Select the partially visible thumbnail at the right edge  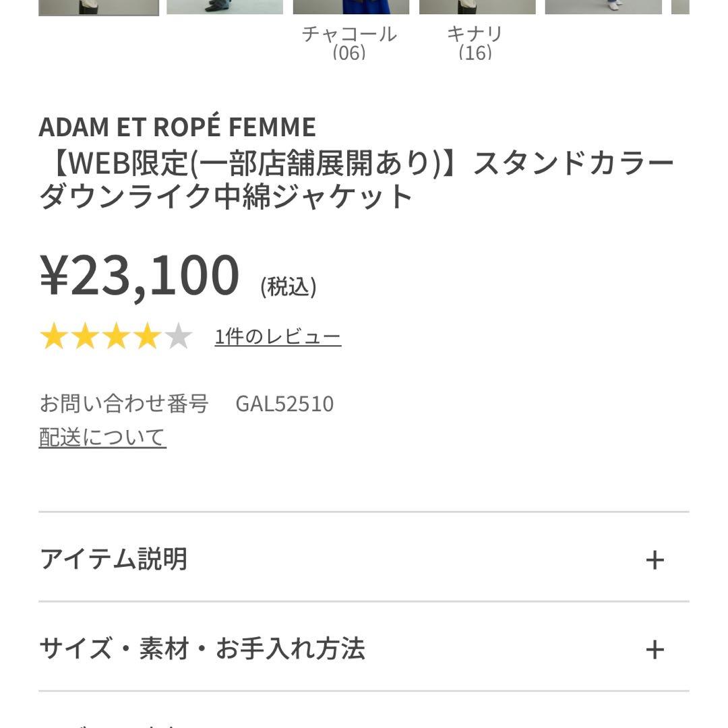(x=680, y=7)
